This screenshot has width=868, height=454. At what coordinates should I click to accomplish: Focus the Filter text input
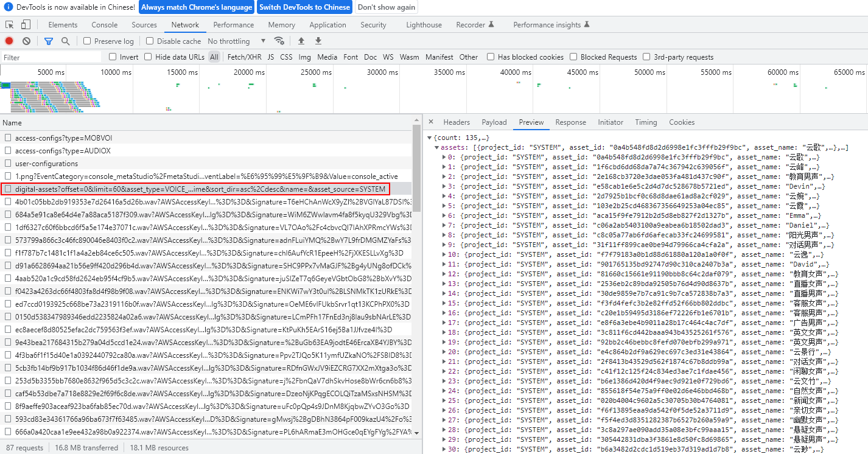point(51,57)
